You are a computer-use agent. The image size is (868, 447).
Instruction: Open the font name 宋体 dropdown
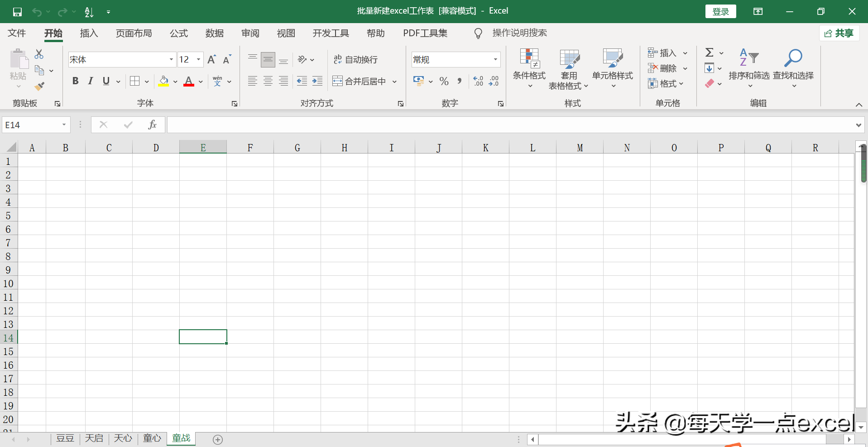coord(171,59)
